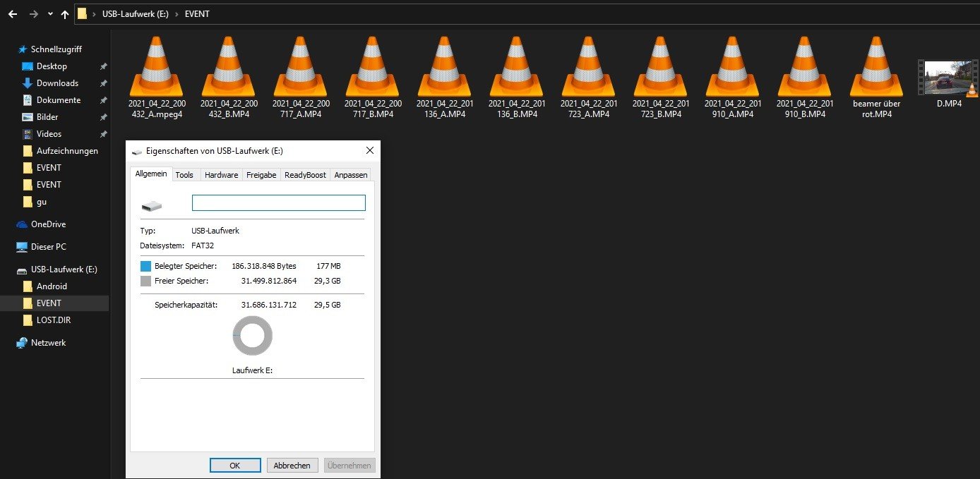The width and height of the screenshot is (980, 479).
Task: Open Downloads in quick access
Action: click(x=57, y=83)
